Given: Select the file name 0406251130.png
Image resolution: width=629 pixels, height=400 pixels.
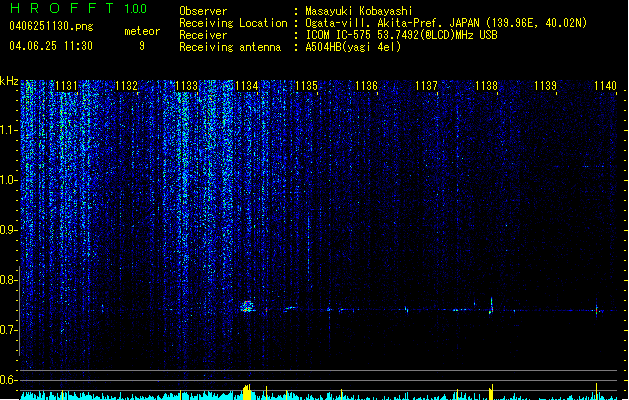Looking at the screenshot, I should (51, 26).
